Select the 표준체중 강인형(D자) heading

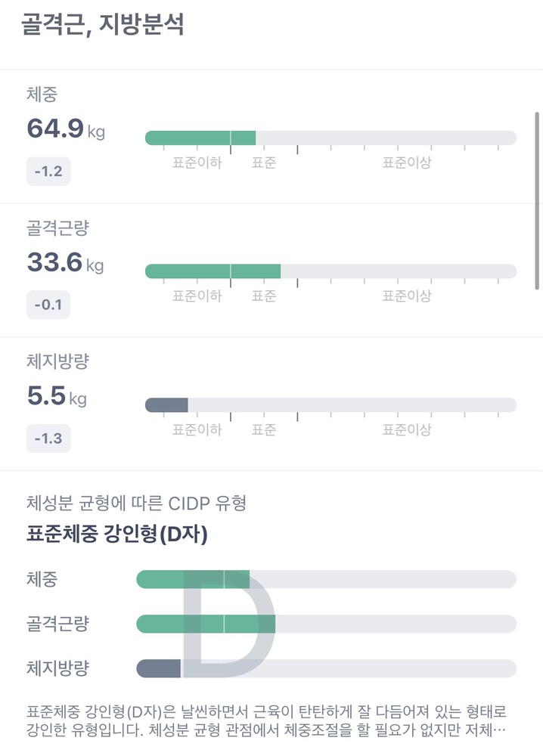[x=117, y=535]
